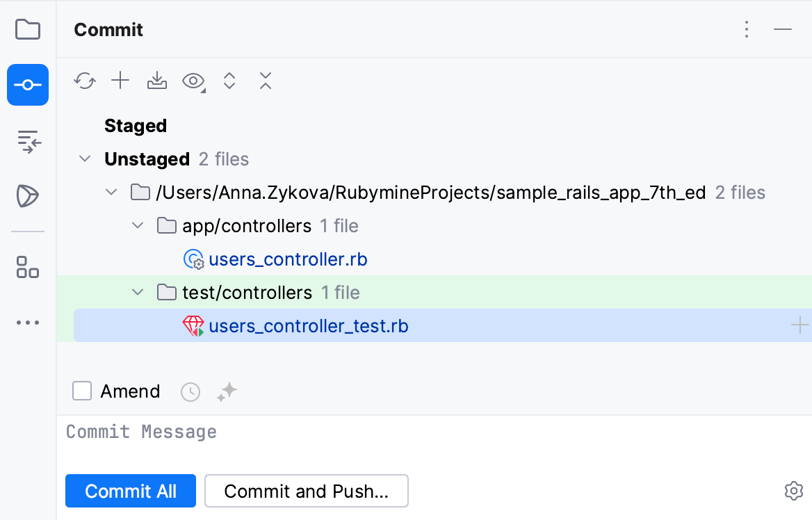812x520 pixels.
Task: Collapse the test/controllers folder
Action: (138, 293)
